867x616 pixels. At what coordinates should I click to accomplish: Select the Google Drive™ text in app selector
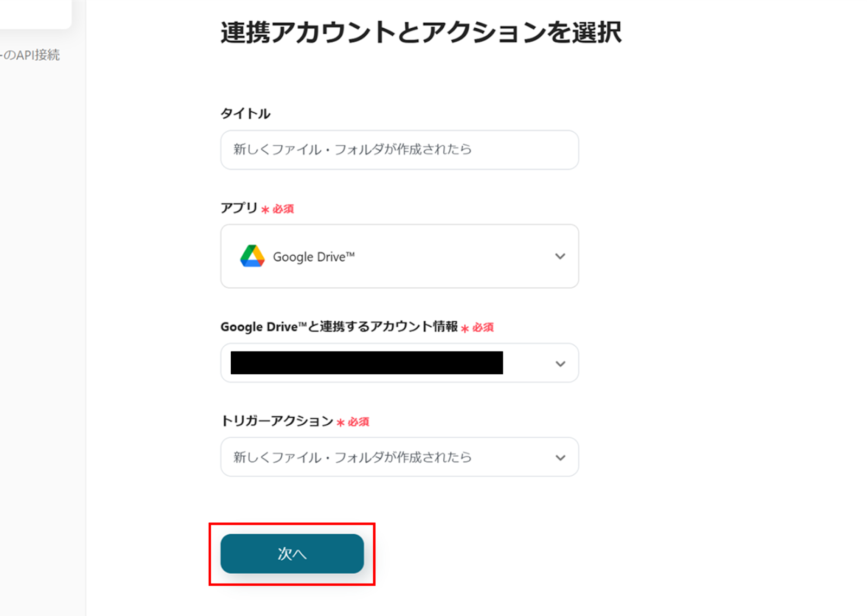pos(314,257)
